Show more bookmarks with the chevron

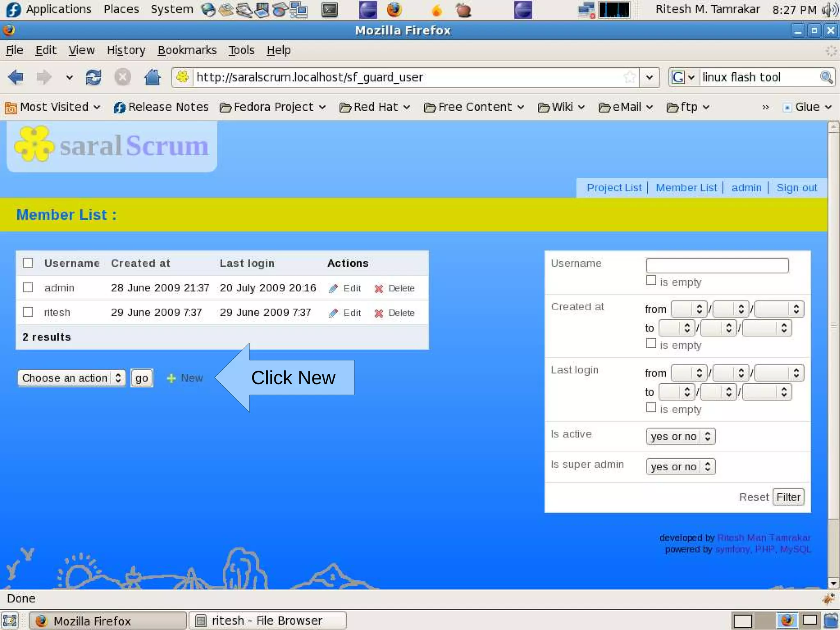pos(765,107)
